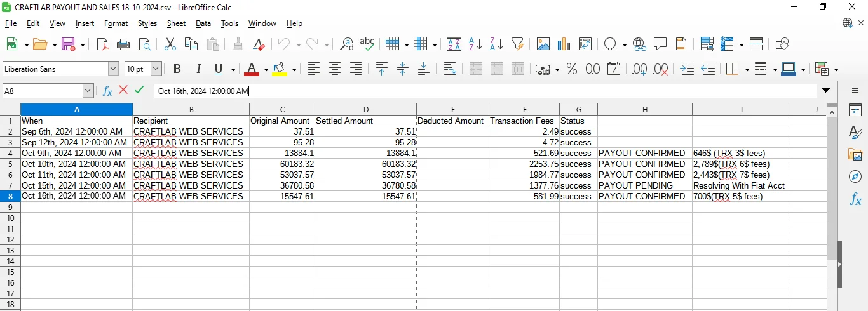Insert a hyperlink
Image resolution: width=868 pixels, height=311 pixels.
[x=639, y=44]
